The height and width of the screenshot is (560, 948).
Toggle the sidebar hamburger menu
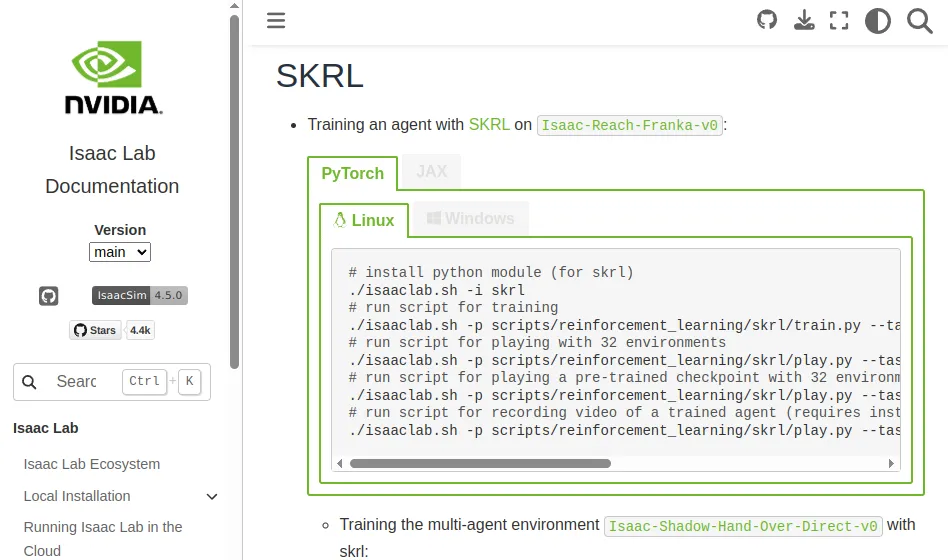276,20
